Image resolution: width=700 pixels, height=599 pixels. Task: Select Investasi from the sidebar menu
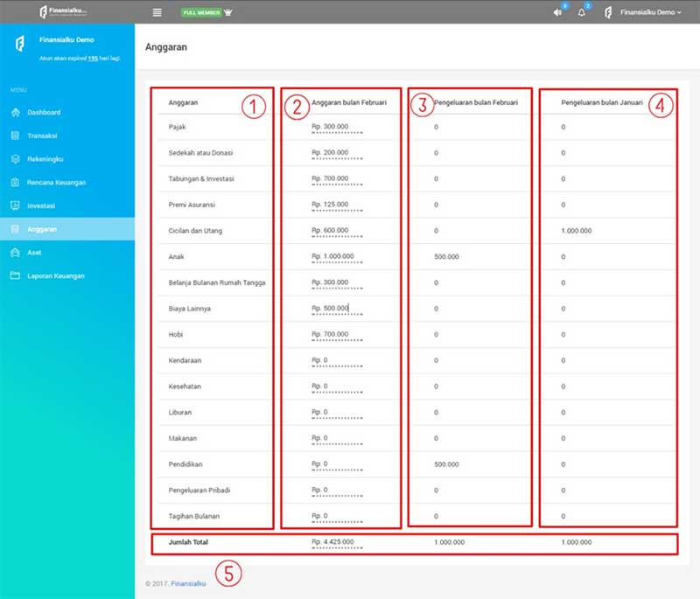(41, 205)
